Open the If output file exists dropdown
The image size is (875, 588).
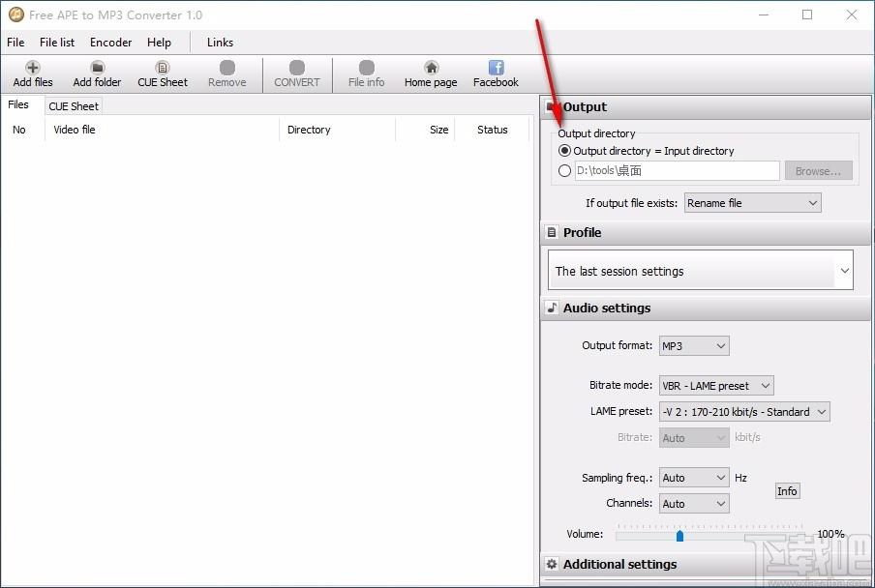point(753,203)
